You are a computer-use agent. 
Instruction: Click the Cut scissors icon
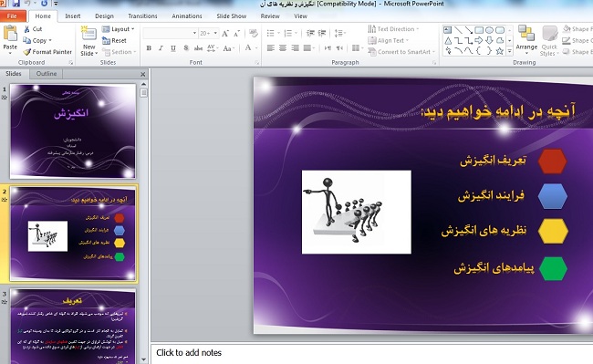26,29
